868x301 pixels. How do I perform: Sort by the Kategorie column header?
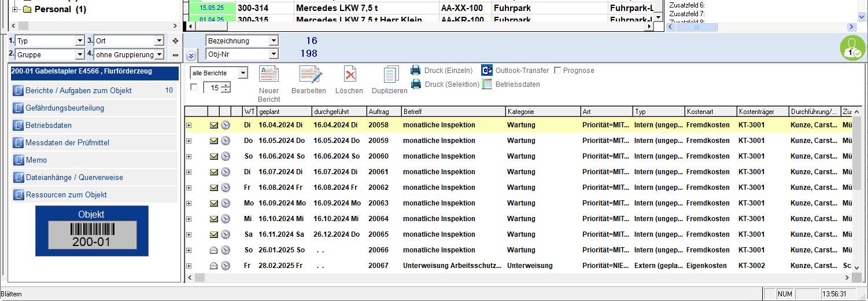tap(543, 112)
